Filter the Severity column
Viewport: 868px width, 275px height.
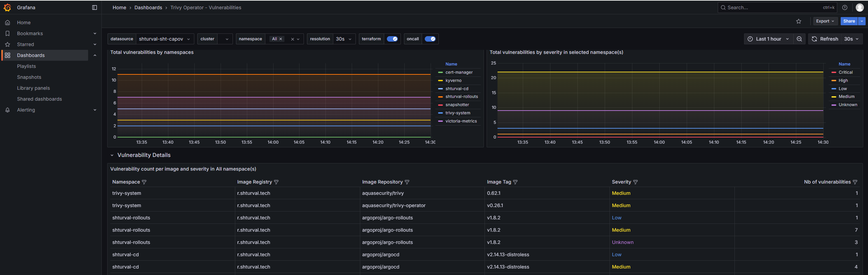(635, 182)
